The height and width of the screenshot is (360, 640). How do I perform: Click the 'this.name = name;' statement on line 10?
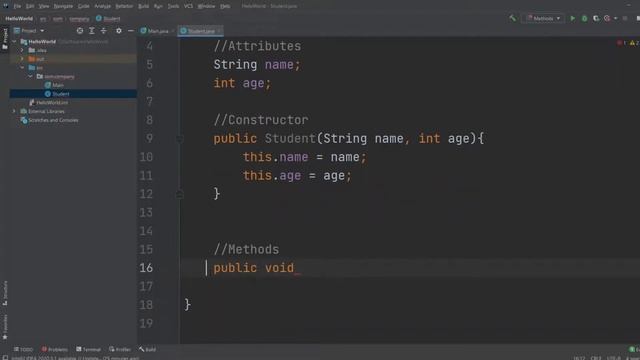point(304,157)
